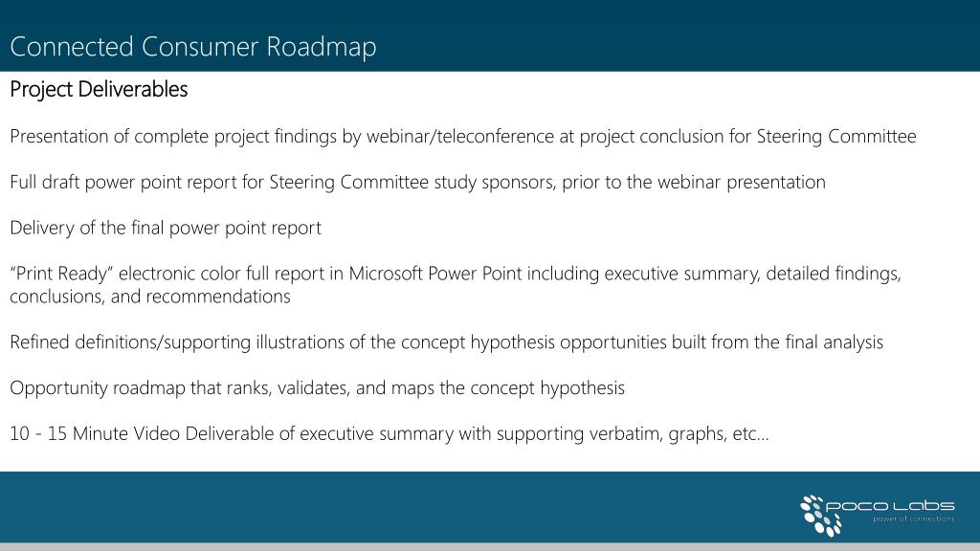Click the Refined definitions/supporting illustrations line
This screenshot has width=980, height=551.
(446, 342)
